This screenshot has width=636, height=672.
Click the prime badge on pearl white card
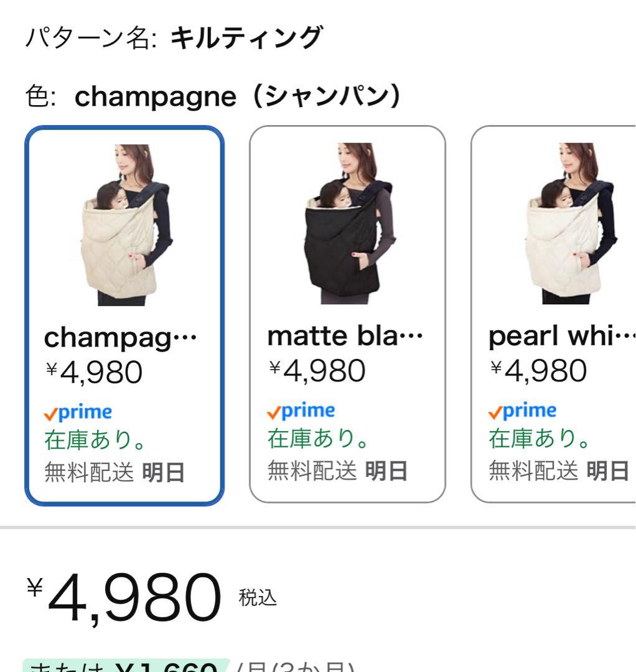pos(522,411)
